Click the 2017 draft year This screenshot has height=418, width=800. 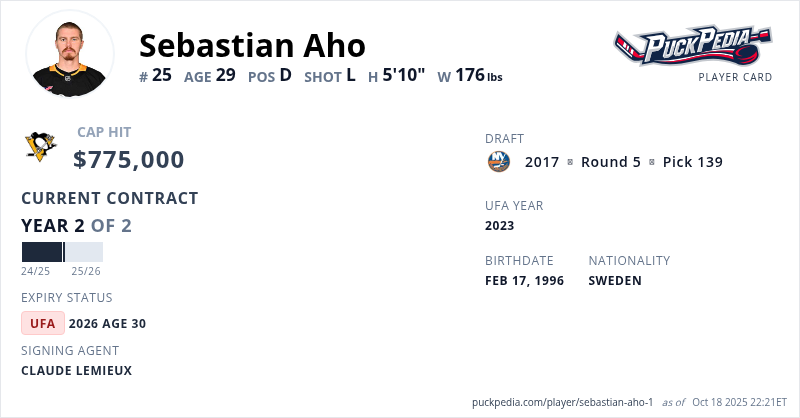pos(542,162)
